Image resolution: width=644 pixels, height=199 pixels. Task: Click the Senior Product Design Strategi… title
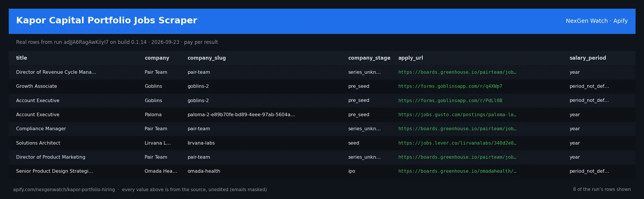tap(54, 171)
